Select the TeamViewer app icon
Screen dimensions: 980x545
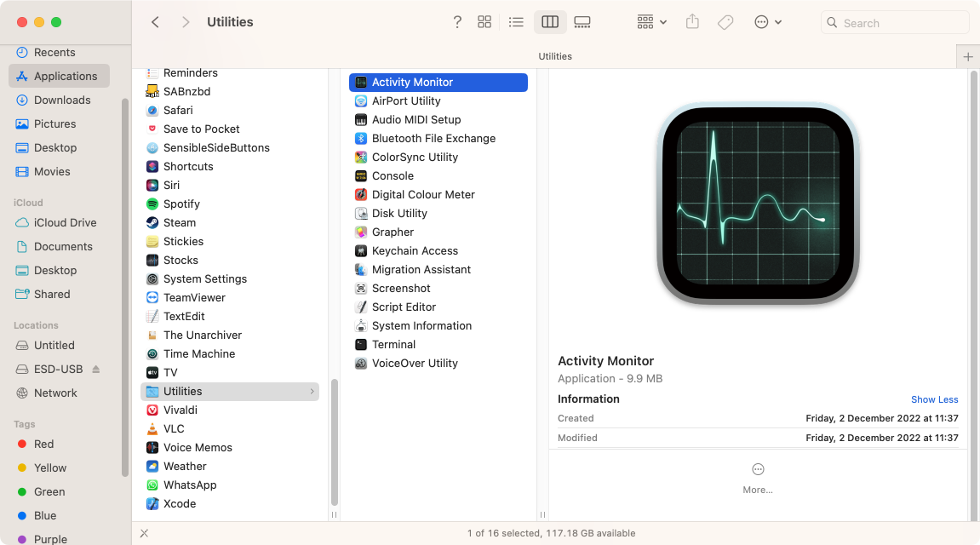152,297
